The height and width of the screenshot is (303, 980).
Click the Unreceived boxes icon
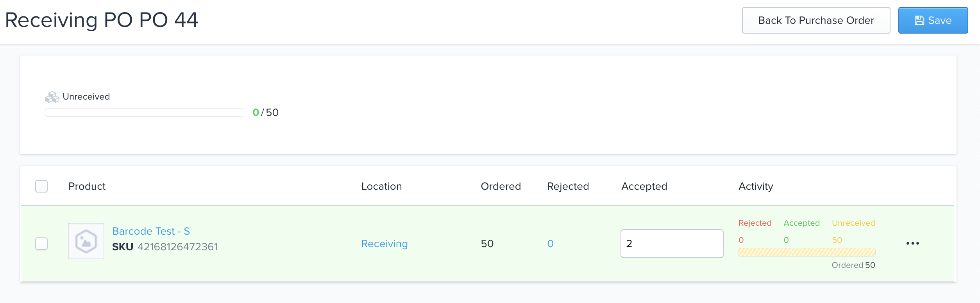[52, 97]
